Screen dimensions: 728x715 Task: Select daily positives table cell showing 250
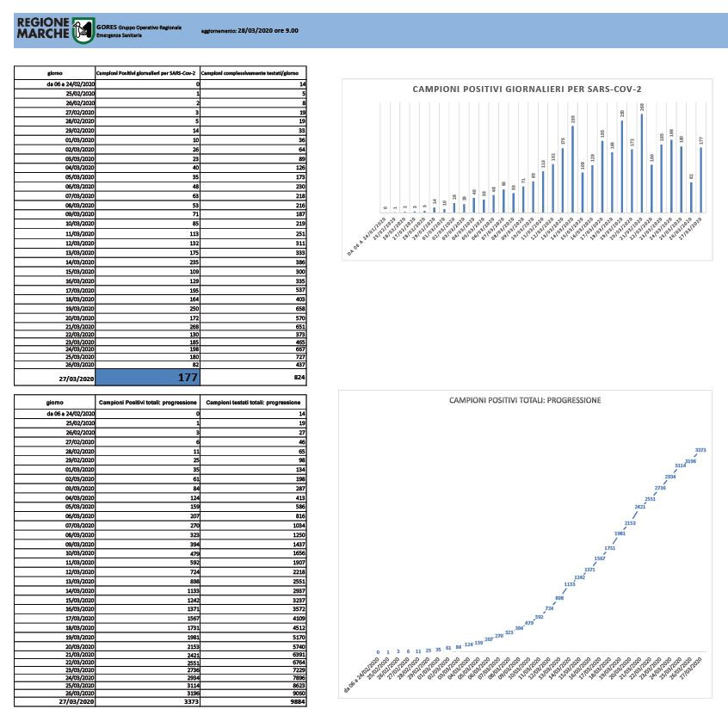click(x=148, y=308)
